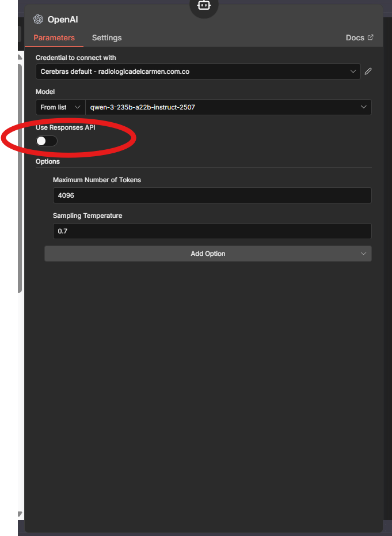Click the Sampling Temperature label
Viewport: 392px width, 536px height.
[x=87, y=216]
